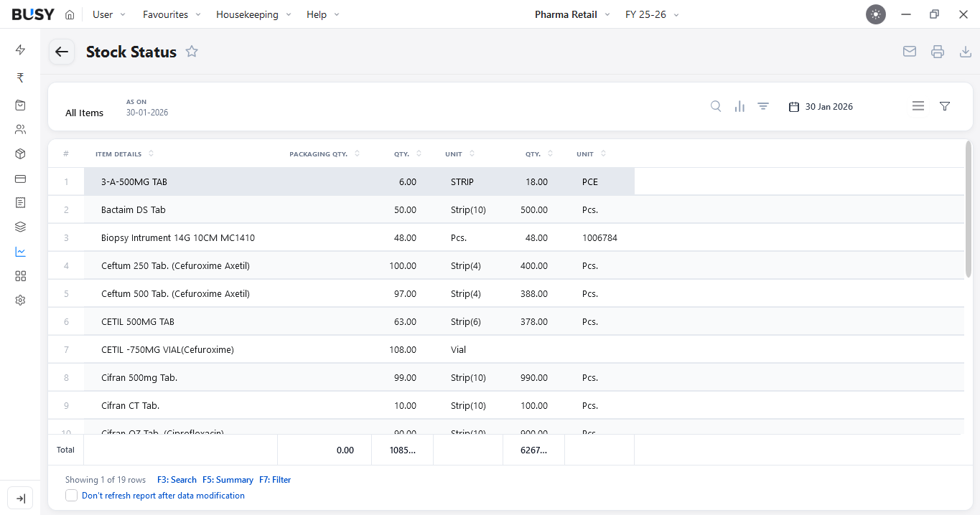Download the report using download icon

point(966,52)
